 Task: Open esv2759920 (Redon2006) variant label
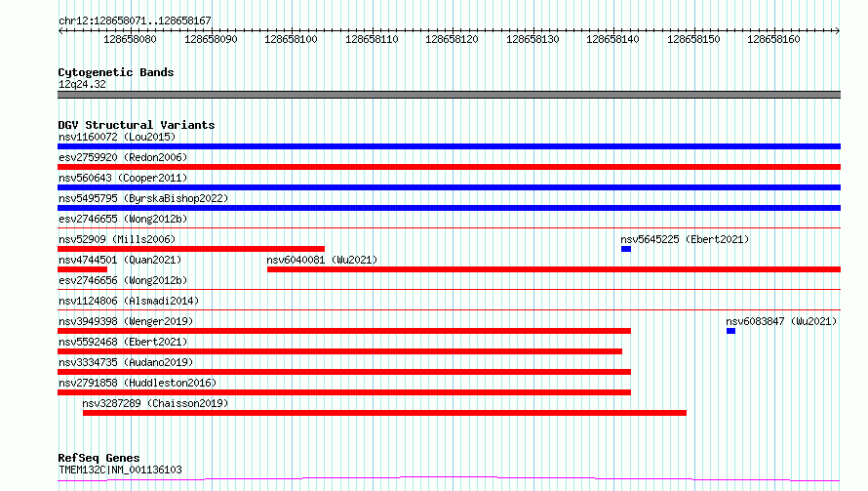tap(123, 157)
